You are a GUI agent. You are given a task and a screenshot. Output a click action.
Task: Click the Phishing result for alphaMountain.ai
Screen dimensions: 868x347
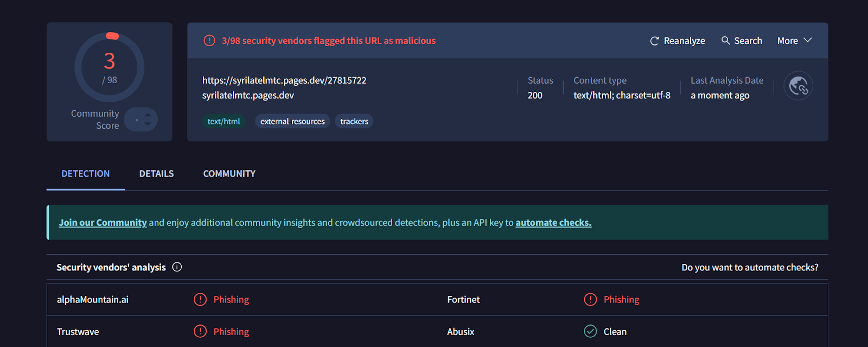click(x=231, y=300)
